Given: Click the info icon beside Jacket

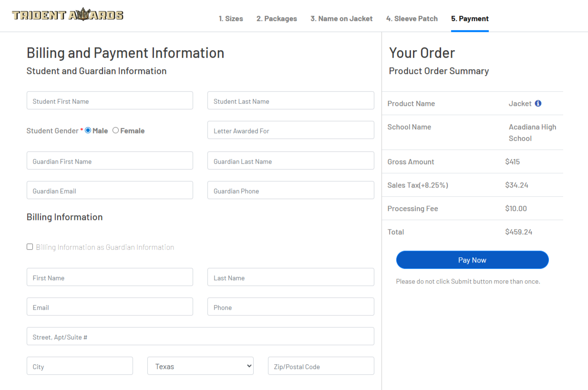Looking at the screenshot, I should click(x=538, y=103).
